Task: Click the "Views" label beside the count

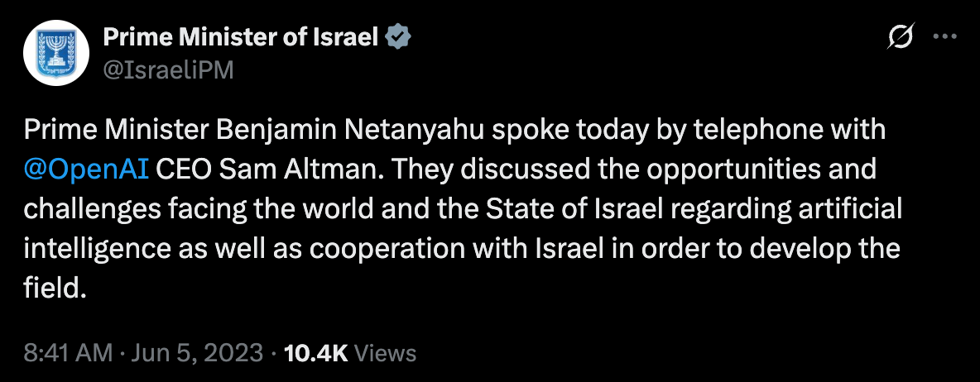Action: pyautogui.click(x=385, y=353)
